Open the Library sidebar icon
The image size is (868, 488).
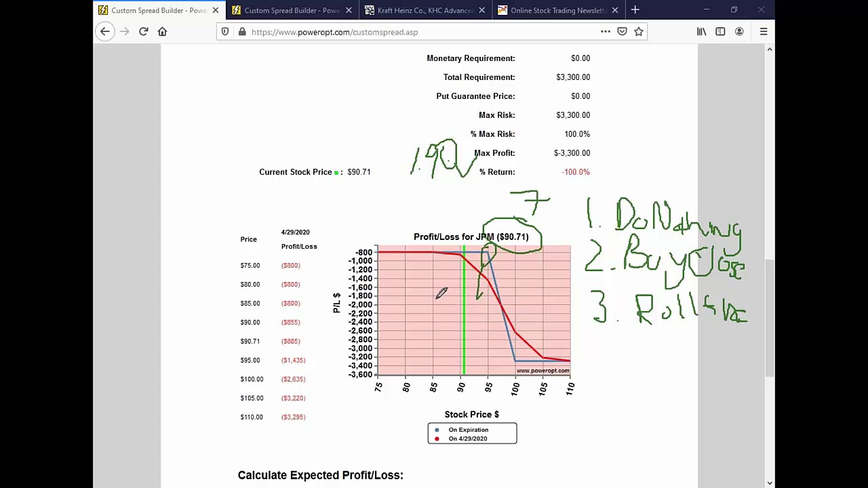point(702,32)
